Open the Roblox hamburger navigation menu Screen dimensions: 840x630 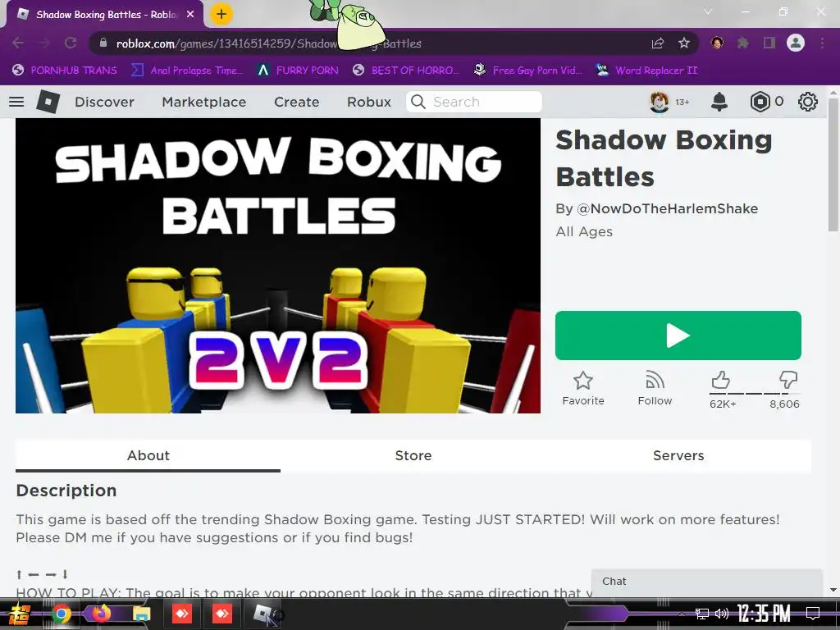point(16,102)
